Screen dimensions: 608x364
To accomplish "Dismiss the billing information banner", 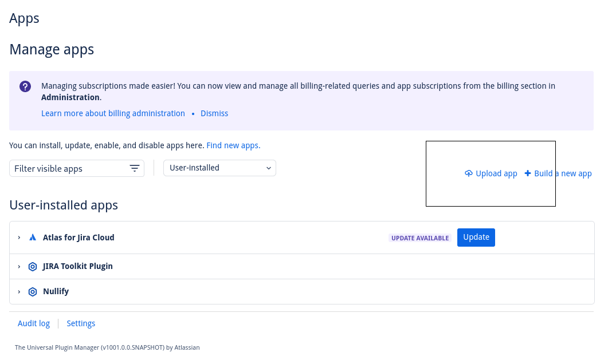I will (214, 113).
